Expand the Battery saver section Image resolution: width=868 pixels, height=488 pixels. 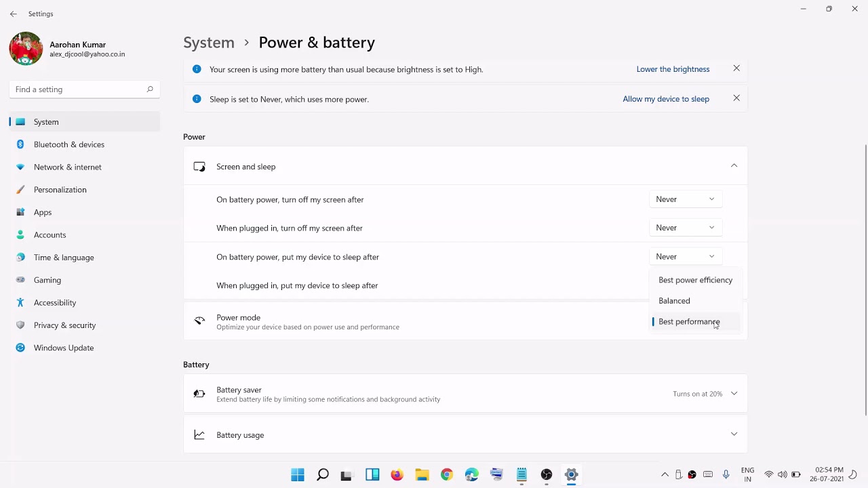point(734,394)
